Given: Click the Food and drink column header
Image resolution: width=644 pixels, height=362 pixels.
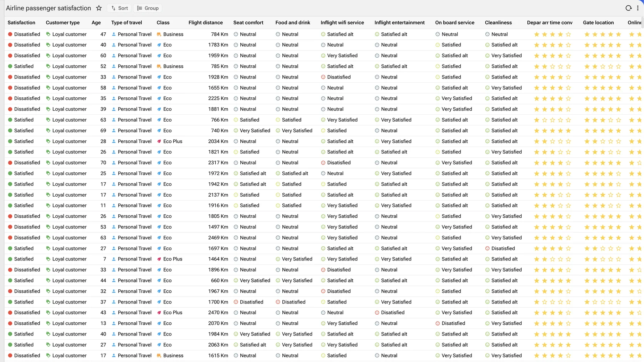Looking at the screenshot, I should [x=293, y=23].
